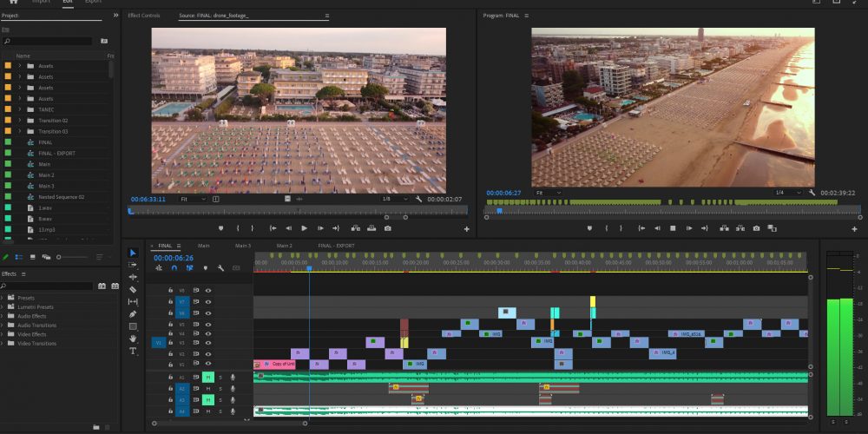Select the Track Select Forward tool
The height and width of the screenshot is (434, 868).
(x=133, y=265)
